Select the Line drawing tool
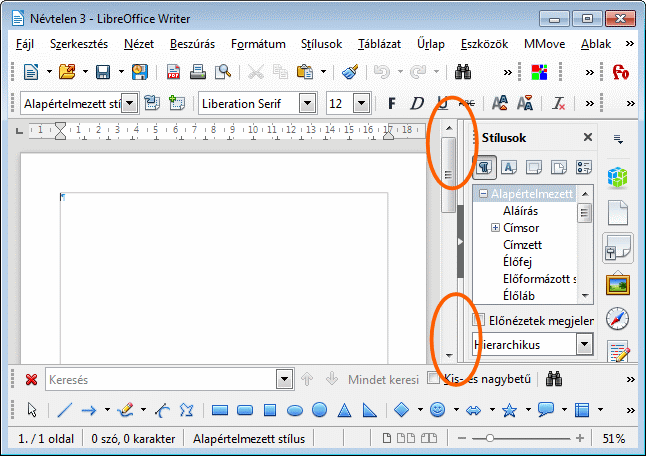Viewport: 646px width, 456px height. [64, 410]
